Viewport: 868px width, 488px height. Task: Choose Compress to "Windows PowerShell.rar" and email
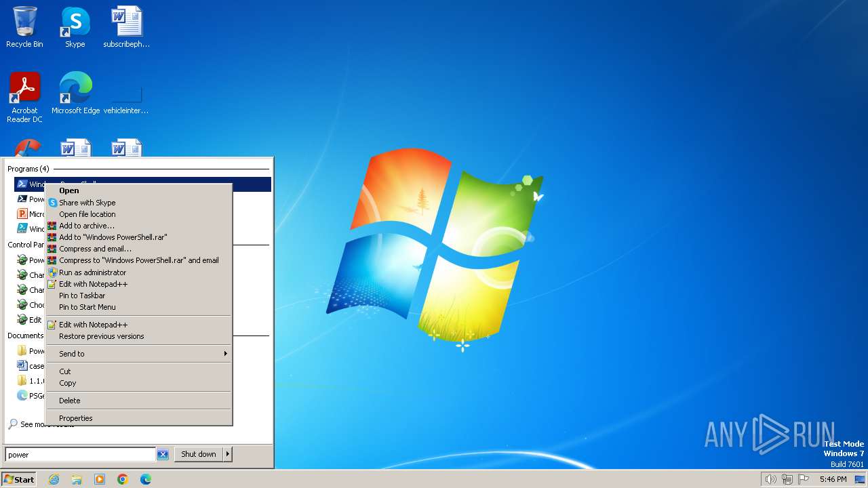(x=138, y=260)
